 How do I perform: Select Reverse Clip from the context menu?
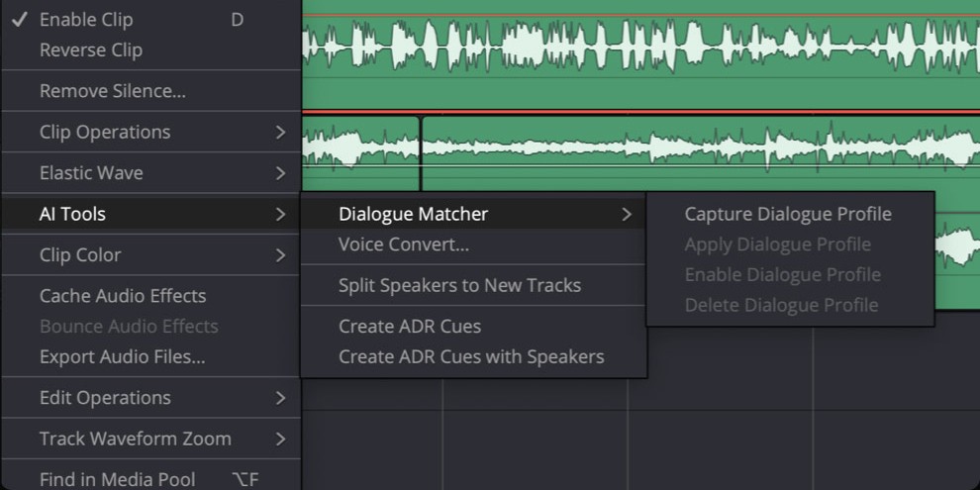tap(90, 50)
